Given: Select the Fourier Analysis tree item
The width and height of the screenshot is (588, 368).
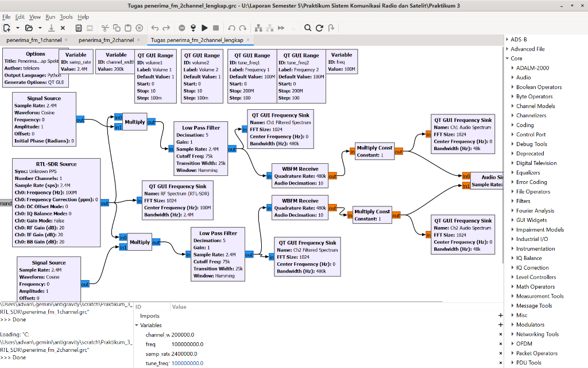Looking at the screenshot, I should (535, 210).
